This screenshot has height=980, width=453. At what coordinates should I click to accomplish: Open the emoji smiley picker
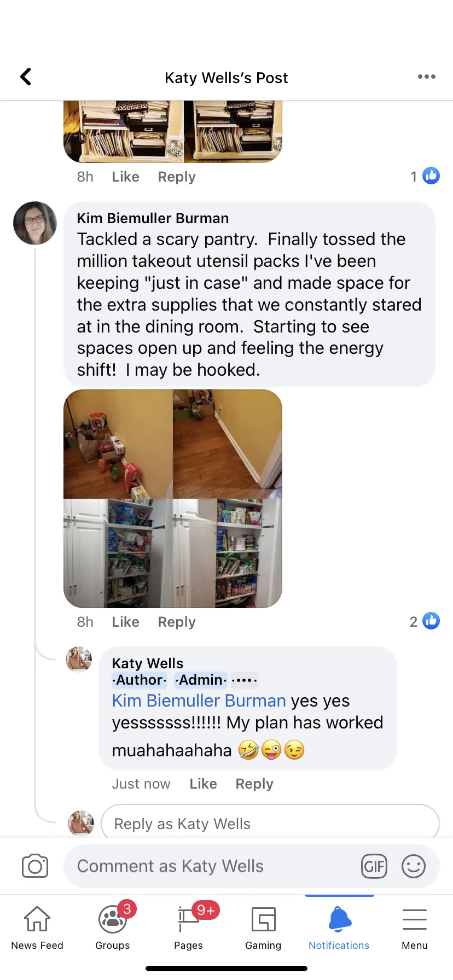pyautogui.click(x=414, y=866)
